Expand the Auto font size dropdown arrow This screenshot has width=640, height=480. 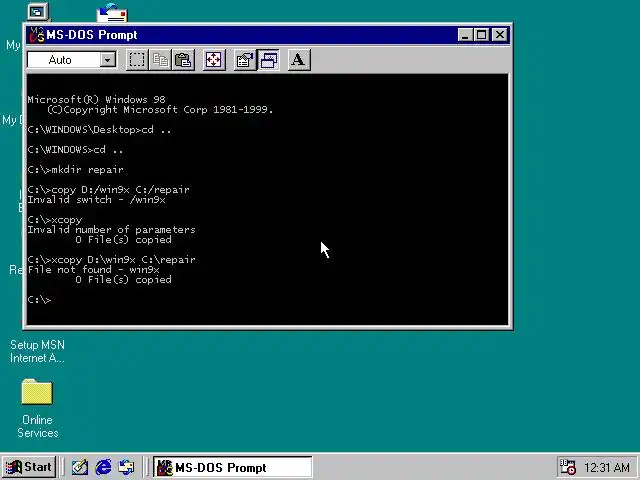click(108, 60)
